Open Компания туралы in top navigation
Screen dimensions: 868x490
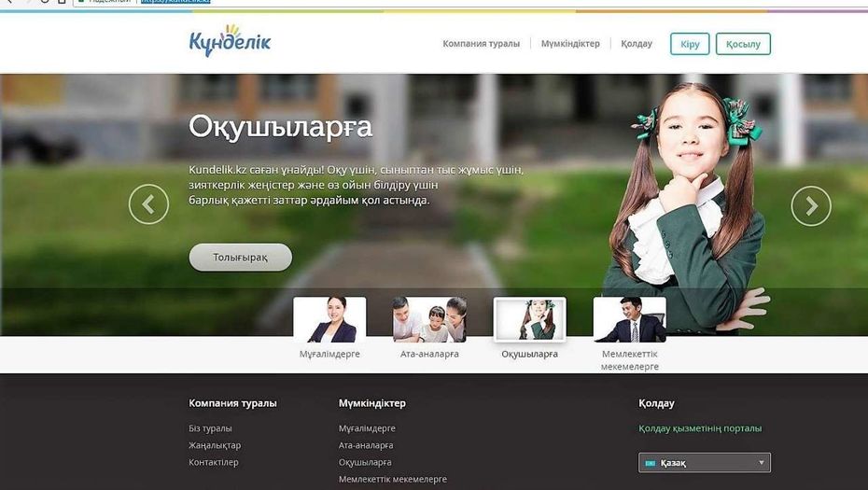[481, 44]
